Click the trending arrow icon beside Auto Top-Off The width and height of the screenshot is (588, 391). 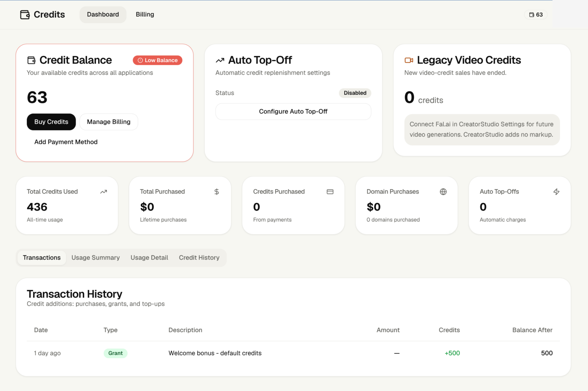[x=220, y=60]
